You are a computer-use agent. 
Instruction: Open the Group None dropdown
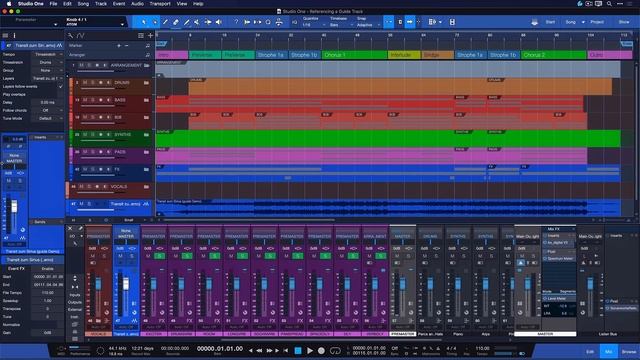point(48,71)
